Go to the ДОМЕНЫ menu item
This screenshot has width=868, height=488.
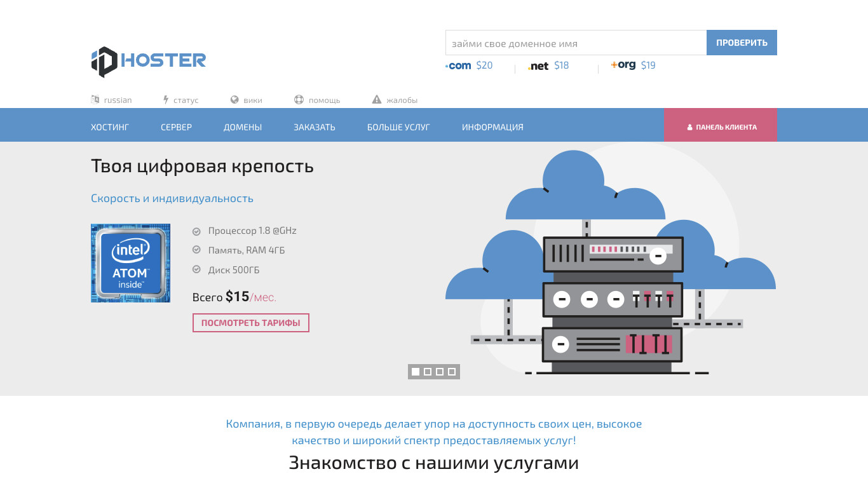(x=243, y=127)
